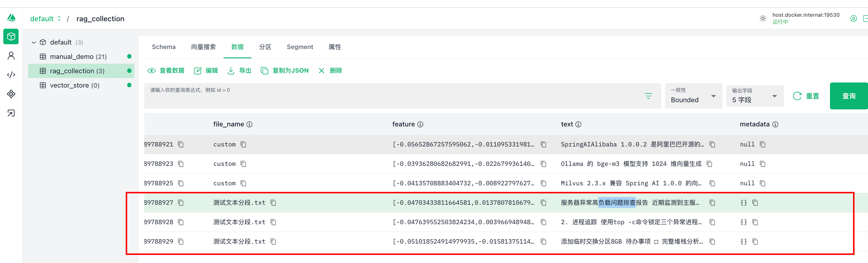
Task: Copy the id 89788921 value
Action: point(181,145)
